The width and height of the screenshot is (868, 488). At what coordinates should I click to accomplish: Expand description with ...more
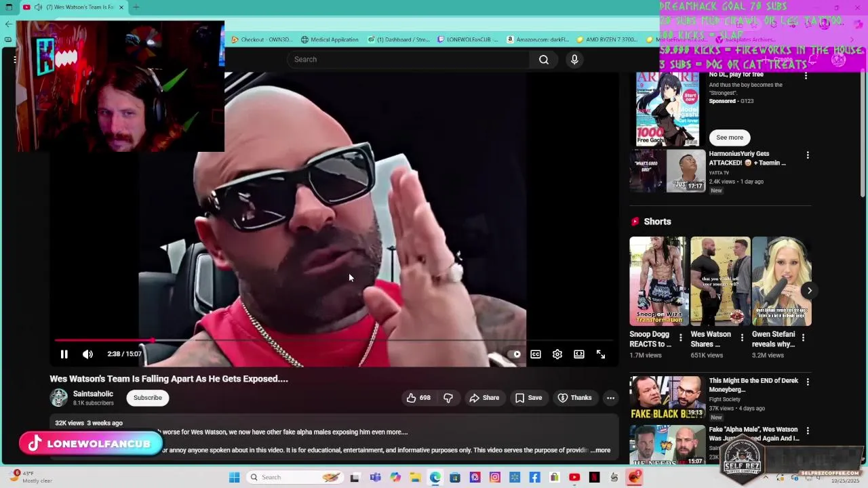click(601, 450)
